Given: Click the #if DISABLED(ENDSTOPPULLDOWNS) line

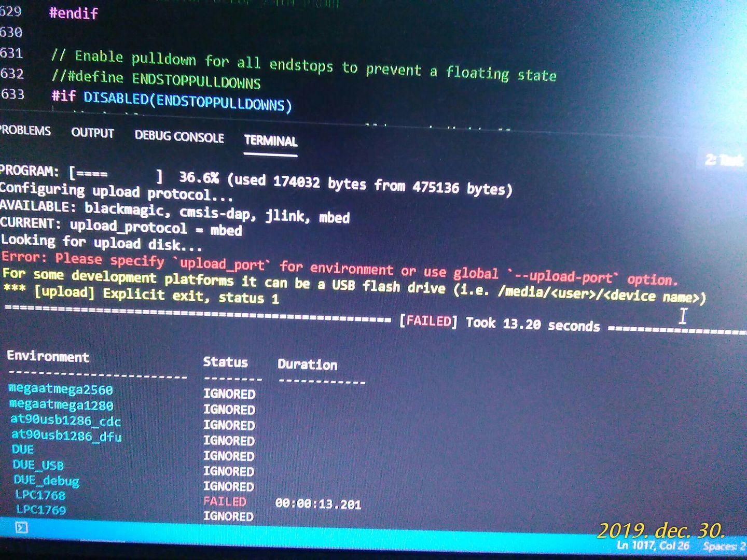Looking at the screenshot, I should [x=171, y=100].
